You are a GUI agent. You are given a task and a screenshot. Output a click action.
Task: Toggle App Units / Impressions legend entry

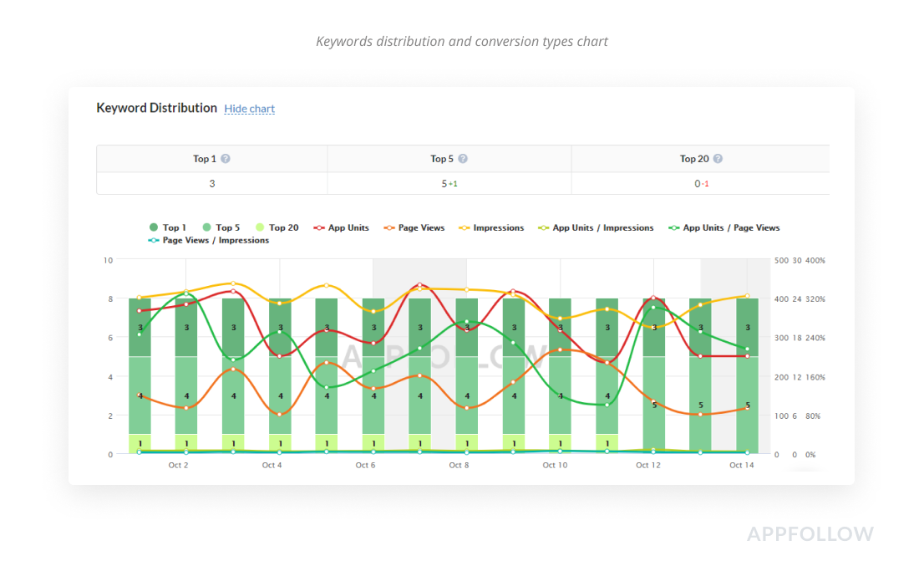coord(596,227)
